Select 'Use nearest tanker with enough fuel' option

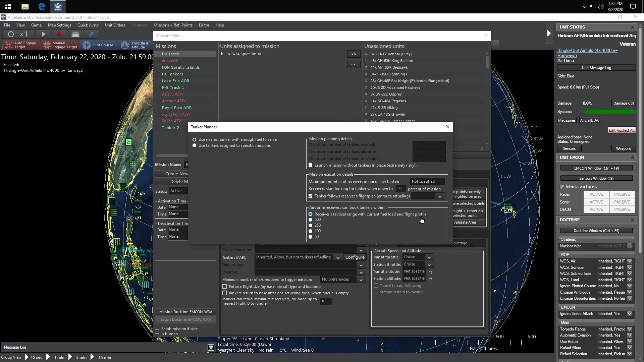195,139
